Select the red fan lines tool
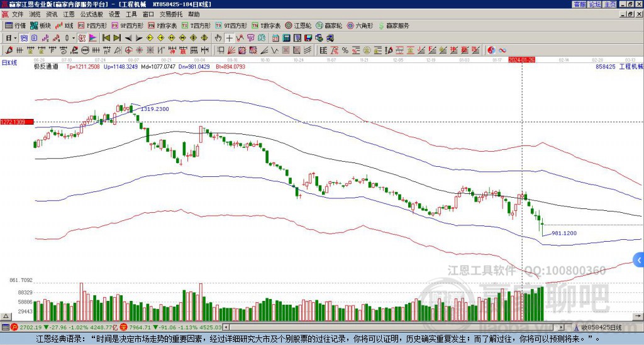This screenshot has height=345, width=644. click(x=231, y=50)
